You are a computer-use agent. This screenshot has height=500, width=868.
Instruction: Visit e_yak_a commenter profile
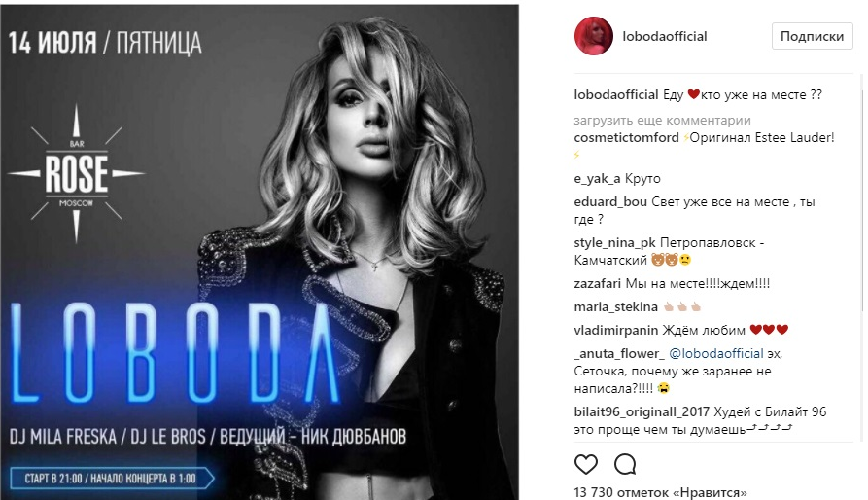click(598, 178)
